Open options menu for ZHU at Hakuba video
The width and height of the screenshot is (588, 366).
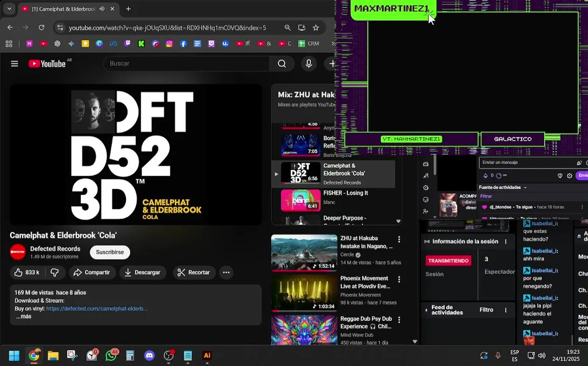(x=399, y=239)
